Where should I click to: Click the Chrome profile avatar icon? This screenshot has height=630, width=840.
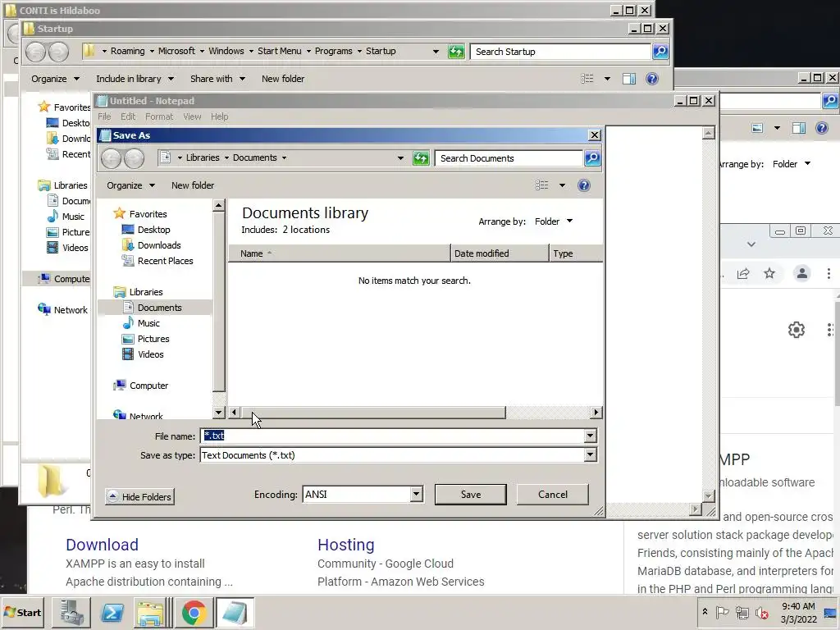tap(801, 274)
